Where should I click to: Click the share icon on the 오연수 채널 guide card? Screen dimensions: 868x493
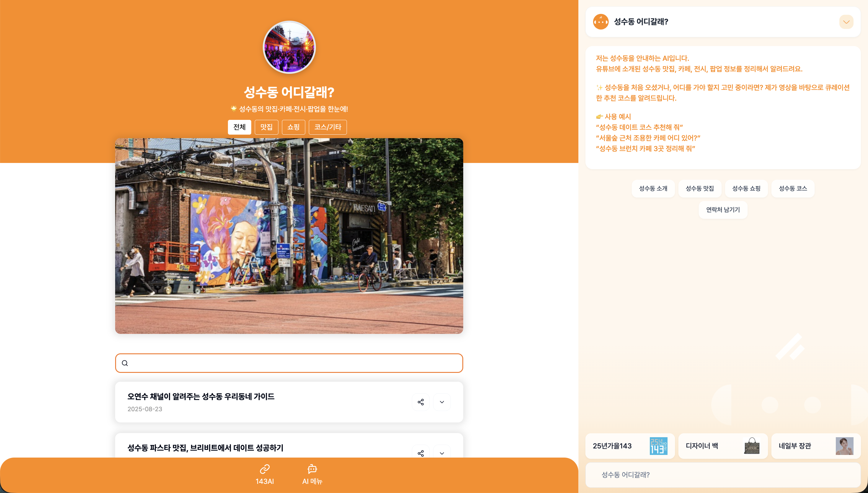coord(421,402)
